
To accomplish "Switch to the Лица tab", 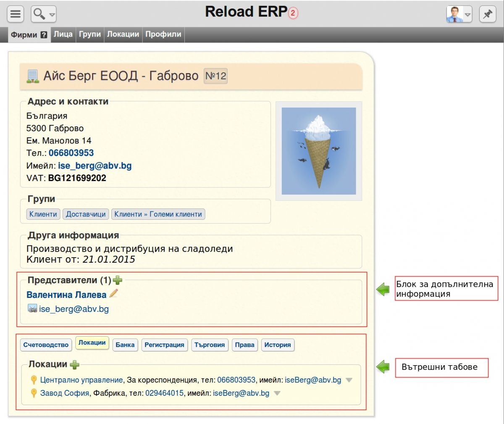I will click(63, 34).
